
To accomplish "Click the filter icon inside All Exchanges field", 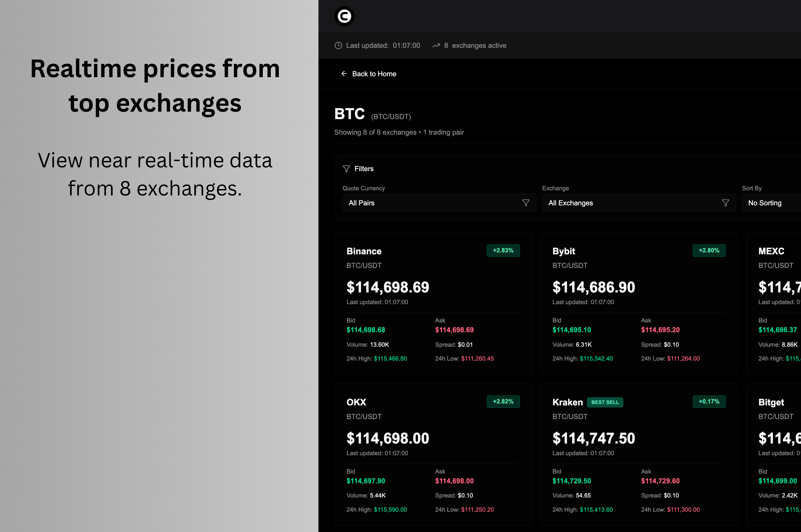I will [x=726, y=203].
